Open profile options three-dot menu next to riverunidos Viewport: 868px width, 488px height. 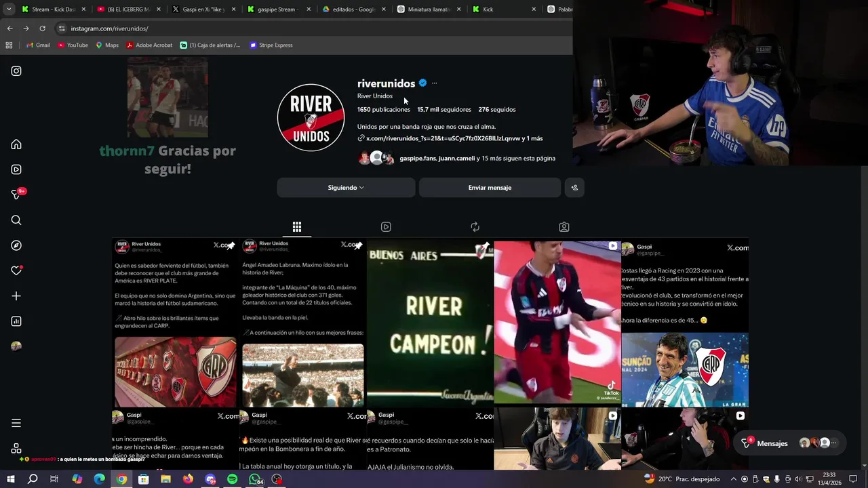(x=434, y=83)
